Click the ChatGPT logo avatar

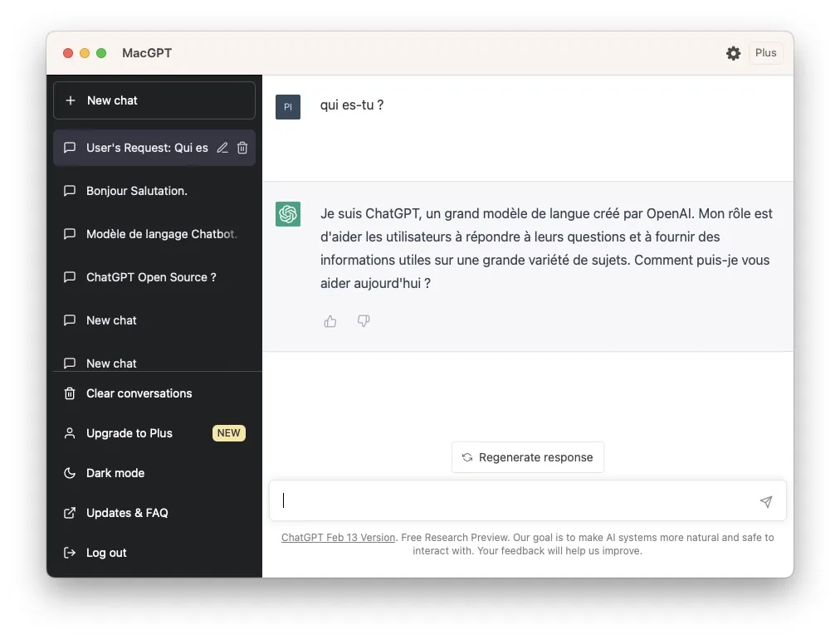[x=288, y=214]
